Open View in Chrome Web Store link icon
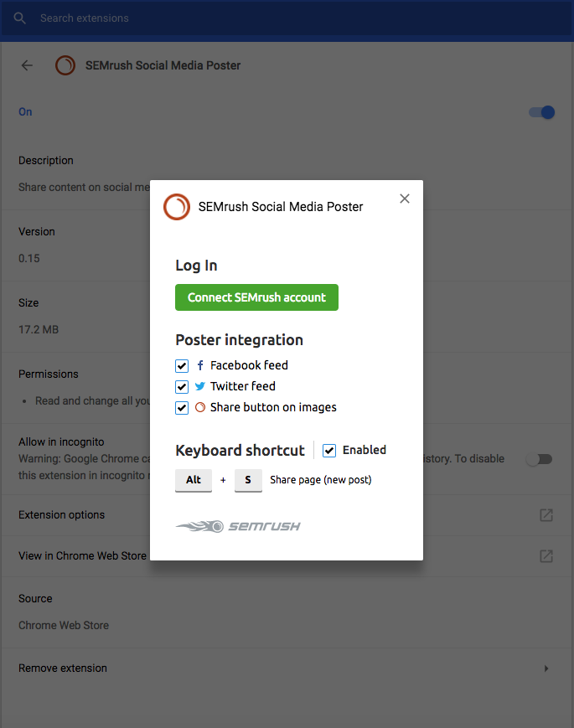 click(546, 555)
